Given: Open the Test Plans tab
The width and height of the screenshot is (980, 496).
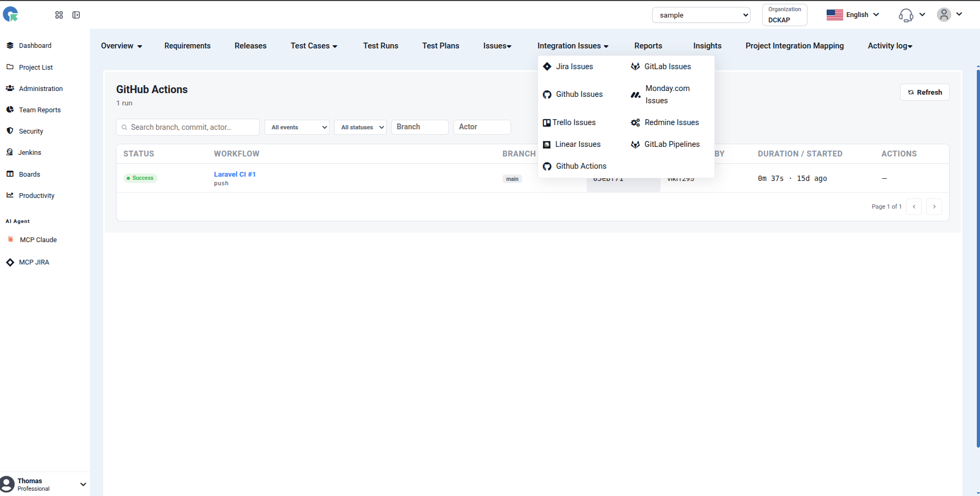Looking at the screenshot, I should pyautogui.click(x=441, y=46).
